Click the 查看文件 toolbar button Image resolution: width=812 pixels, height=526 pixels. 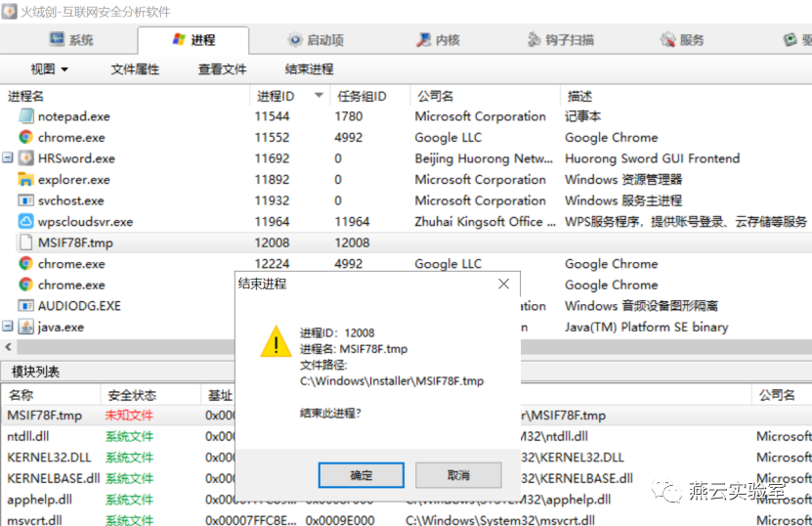(x=222, y=68)
